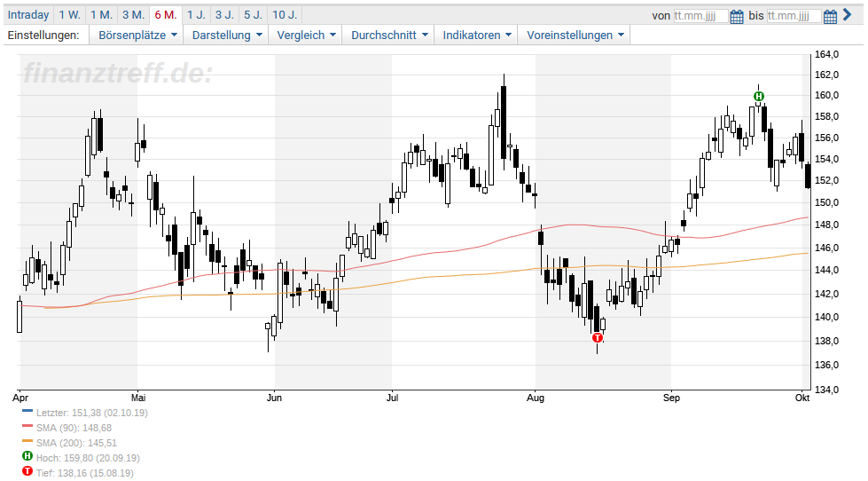
Task: Click the 160,0 price axis label
Action: point(826,95)
